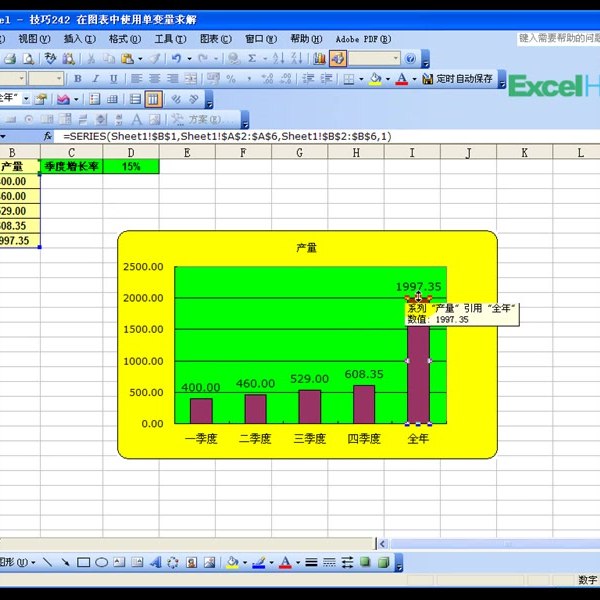Select the 季度增长率 cell
Viewport: 600px width, 600px height.
click(x=71, y=166)
